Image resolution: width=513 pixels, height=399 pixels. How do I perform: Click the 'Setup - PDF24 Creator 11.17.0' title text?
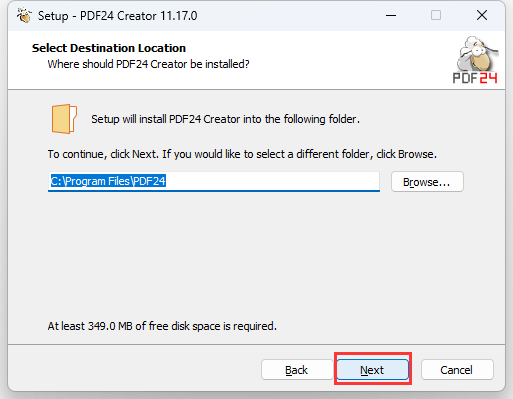(117, 16)
